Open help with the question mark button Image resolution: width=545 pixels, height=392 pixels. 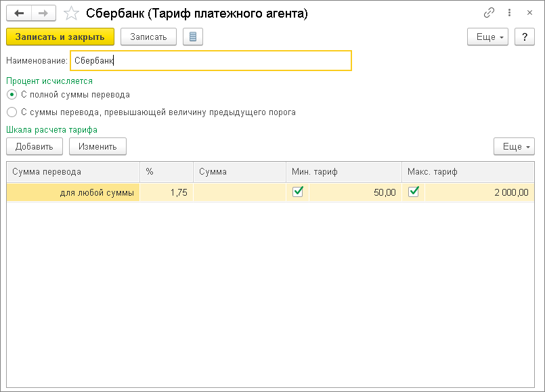[x=525, y=37]
